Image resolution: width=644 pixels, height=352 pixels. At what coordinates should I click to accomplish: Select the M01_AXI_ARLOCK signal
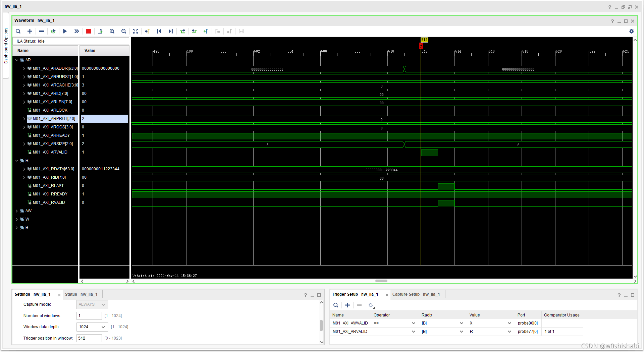coord(50,110)
